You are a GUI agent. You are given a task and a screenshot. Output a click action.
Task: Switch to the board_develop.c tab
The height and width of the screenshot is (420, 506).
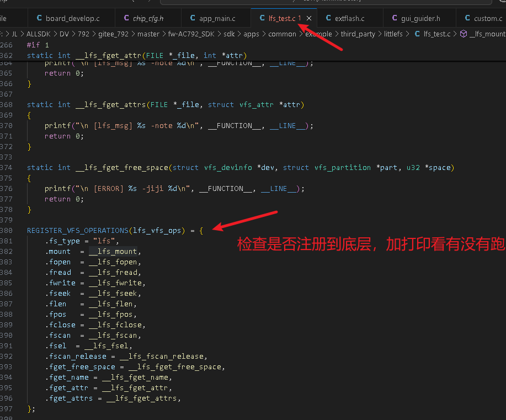point(73,18)
